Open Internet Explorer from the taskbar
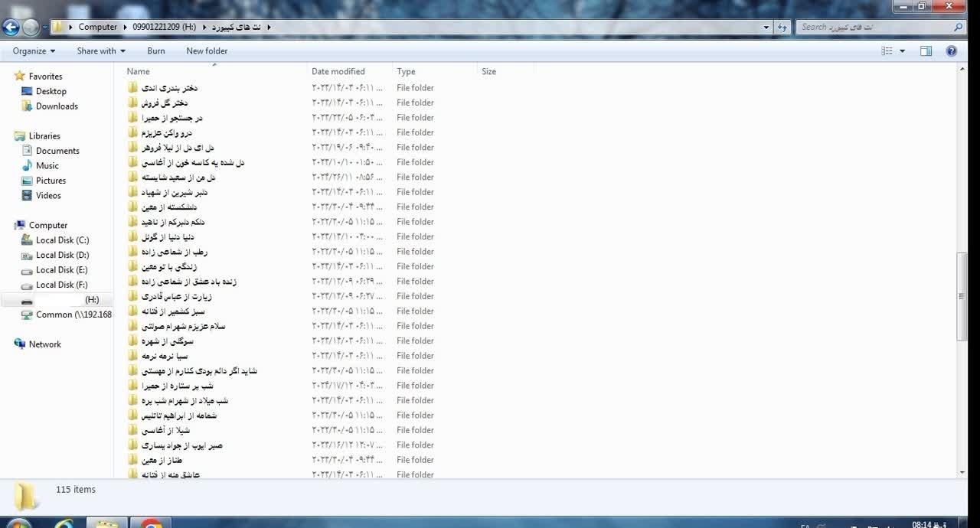Screen dimensions: 980x528 pyautogui.click(x=64, y=523)
